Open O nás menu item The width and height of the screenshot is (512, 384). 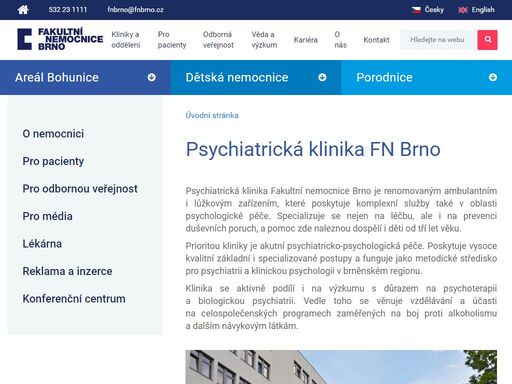click(340, 40)
